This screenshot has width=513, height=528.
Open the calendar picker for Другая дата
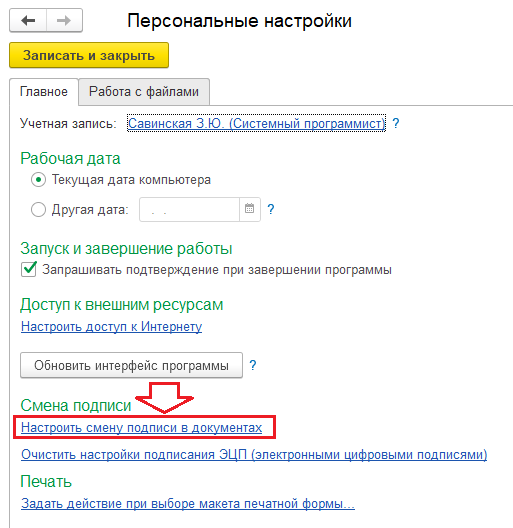coord(250,209)
